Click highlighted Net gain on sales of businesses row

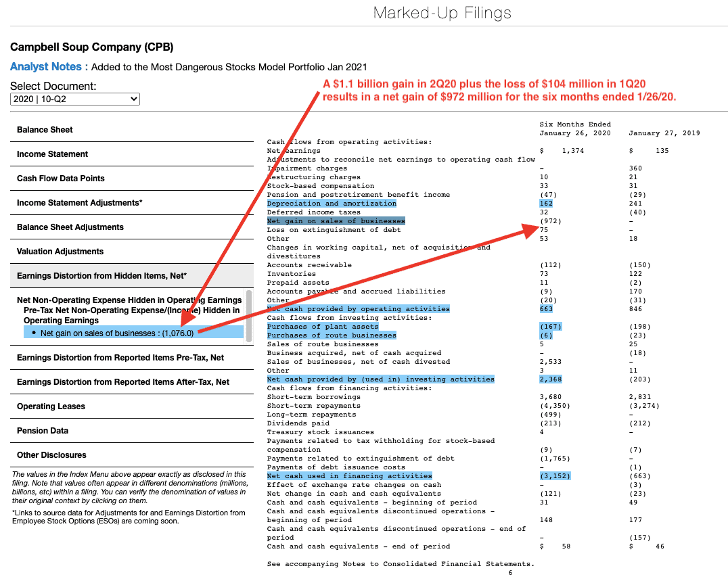pos(336,221)
